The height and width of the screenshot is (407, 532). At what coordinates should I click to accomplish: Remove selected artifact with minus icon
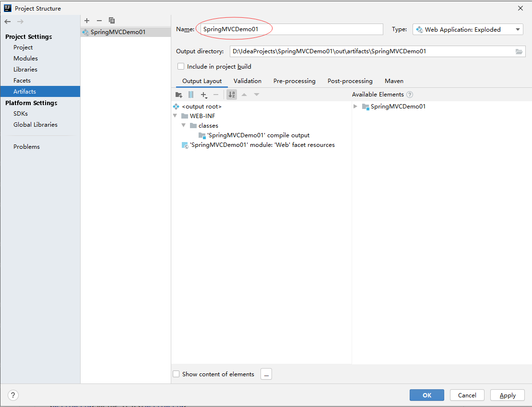pyautogui.click(x=99, y=21)
